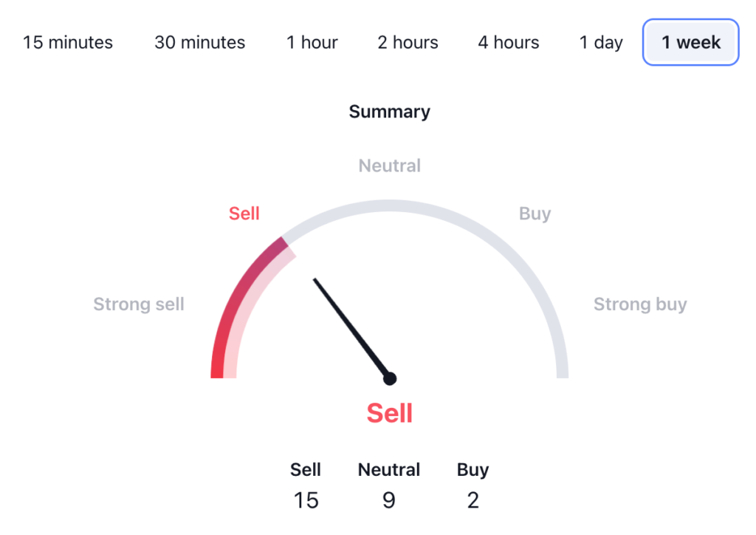Click the Strong sell gauge label
Image resolution: width=756 pixels, height=535 pixels.
[139, 304]
